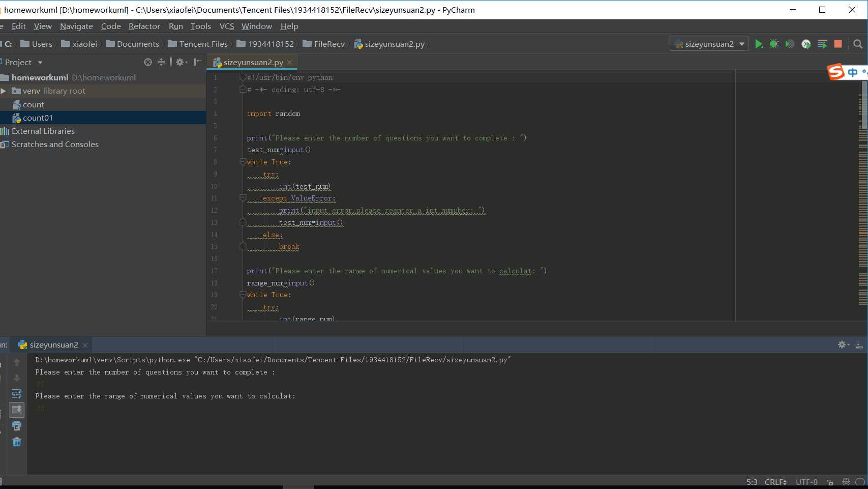Screen dimensions: 868x489
Task: Clear console output with the trash icon
Action: tap(17, 442)
